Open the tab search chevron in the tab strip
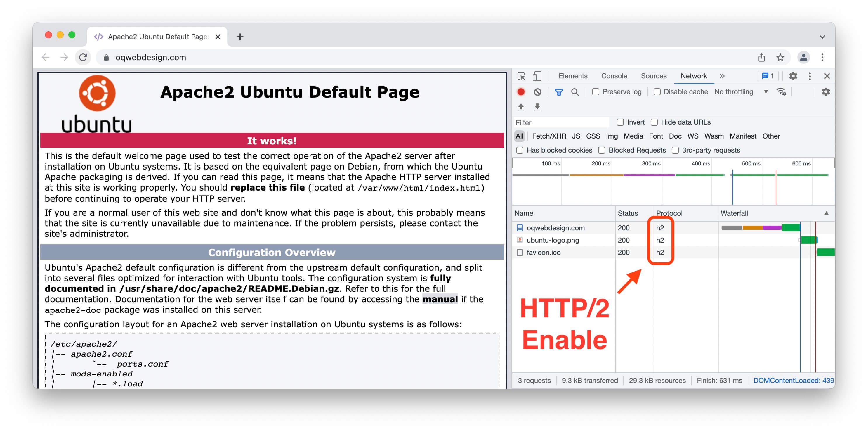This screenshot has height=432, width=868. pyautogui.click(x=822, y=37)
